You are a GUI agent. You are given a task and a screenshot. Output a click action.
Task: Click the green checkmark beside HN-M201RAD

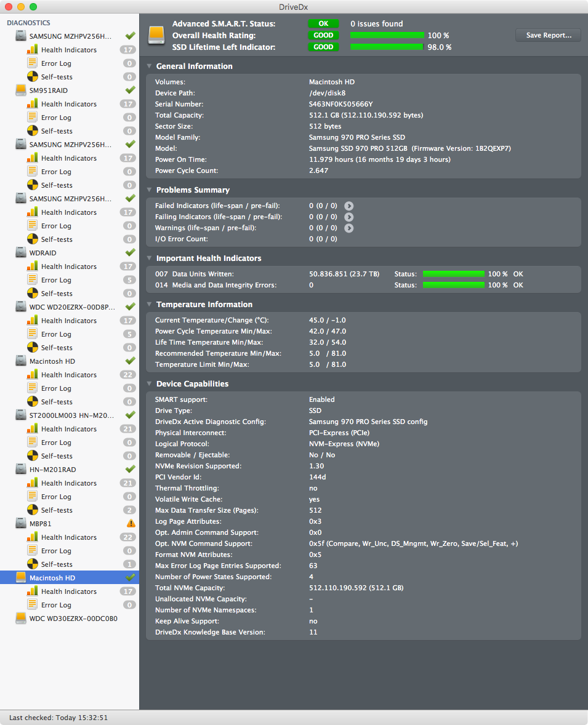(131, 469)
